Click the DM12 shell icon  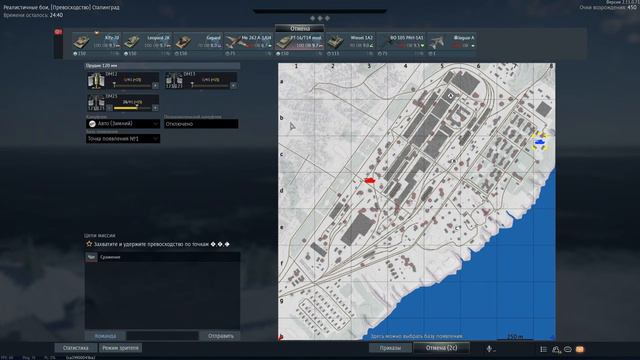(96, 80)
